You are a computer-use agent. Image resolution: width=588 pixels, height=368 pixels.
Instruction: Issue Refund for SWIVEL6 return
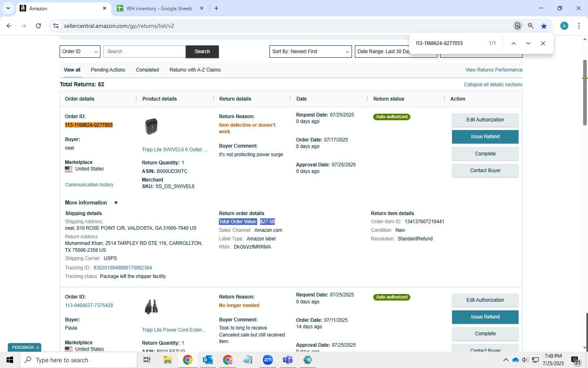485,137
